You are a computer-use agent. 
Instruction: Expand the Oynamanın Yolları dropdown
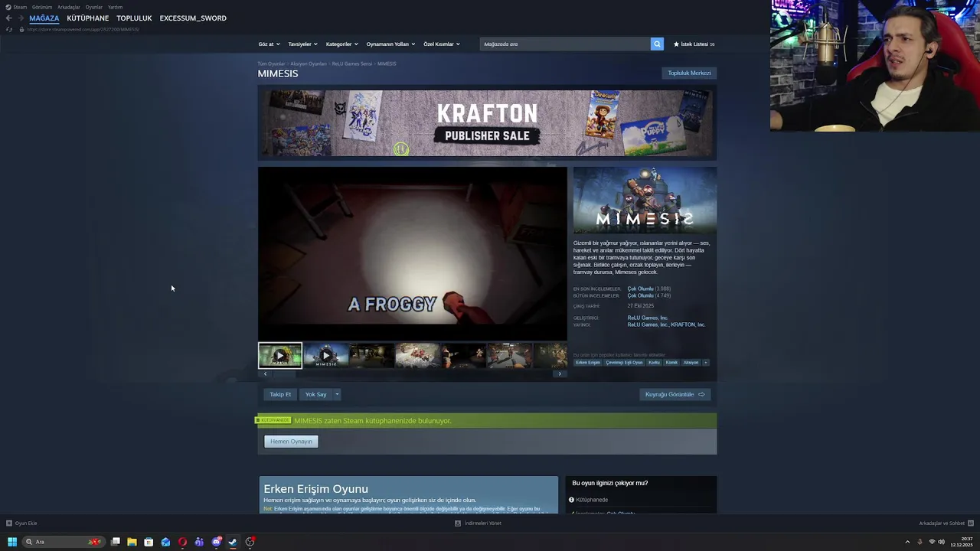coord(390,44)
